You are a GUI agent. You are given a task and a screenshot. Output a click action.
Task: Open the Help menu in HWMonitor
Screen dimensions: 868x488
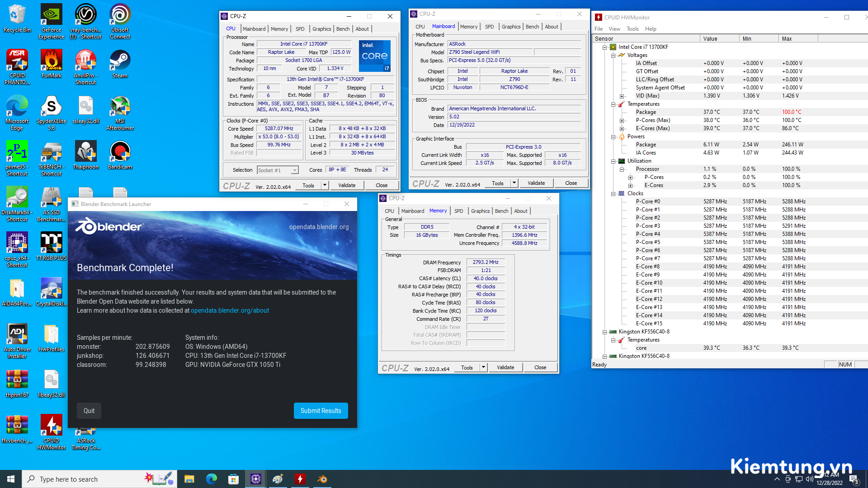pyautogui.click(x=651, y=29)
